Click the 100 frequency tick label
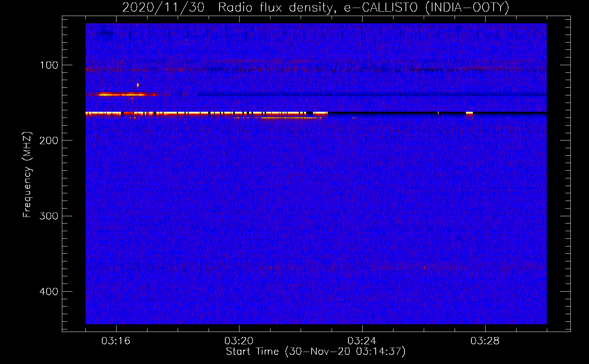589x364 pixels. (x=49, y=65)
